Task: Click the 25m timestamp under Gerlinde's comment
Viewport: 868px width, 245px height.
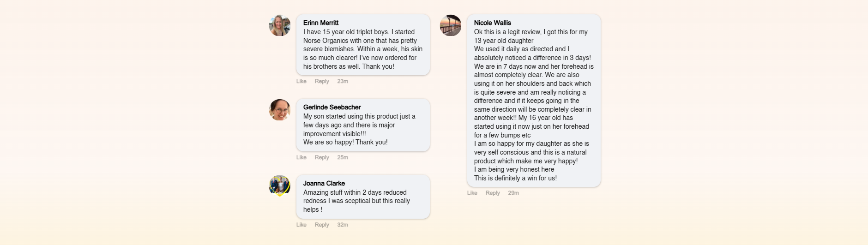Action: pyautogui.click(x=343, y=157)
